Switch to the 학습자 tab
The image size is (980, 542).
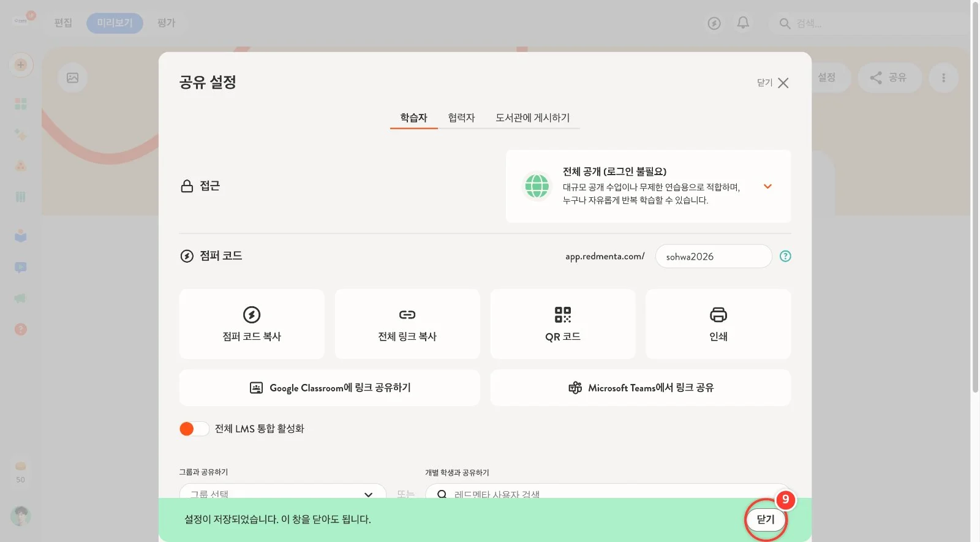click(x=413, y=118)
